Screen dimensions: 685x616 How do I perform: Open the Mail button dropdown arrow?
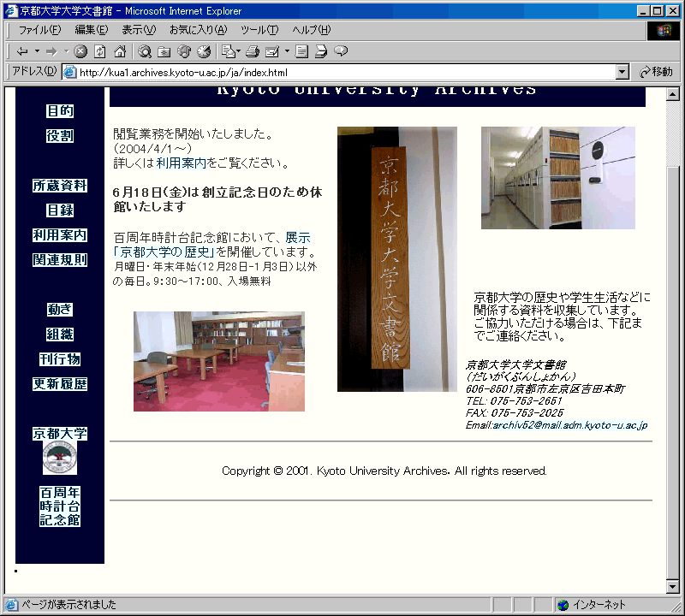pos(238,51)
